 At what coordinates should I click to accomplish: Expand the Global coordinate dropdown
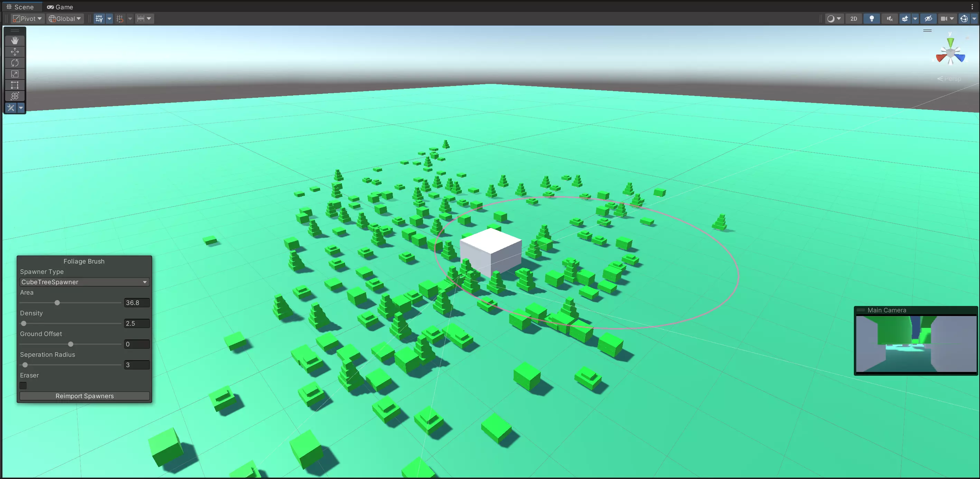click(78, 19)
